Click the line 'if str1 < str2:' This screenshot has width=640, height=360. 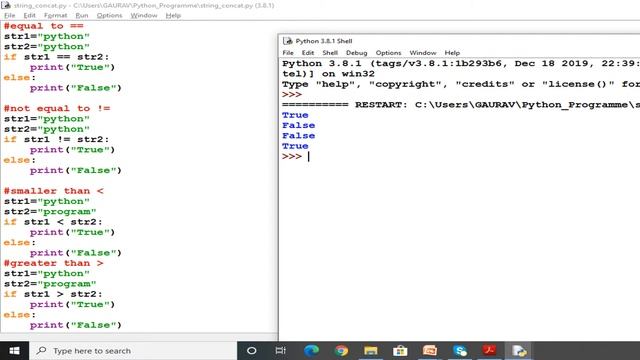[53, 222]
